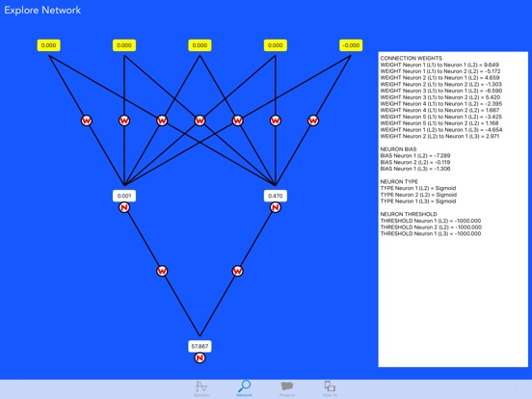Image resolution: width=532 pixels, height=399 pixels.
Task: Click the middle W weight icon of the seven
Action: coord(199,120)
